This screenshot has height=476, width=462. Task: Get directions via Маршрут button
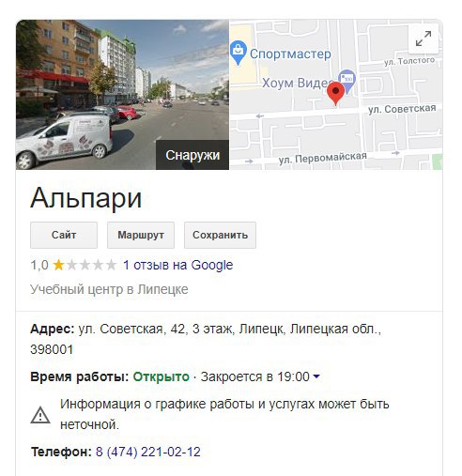pos(141,235)
